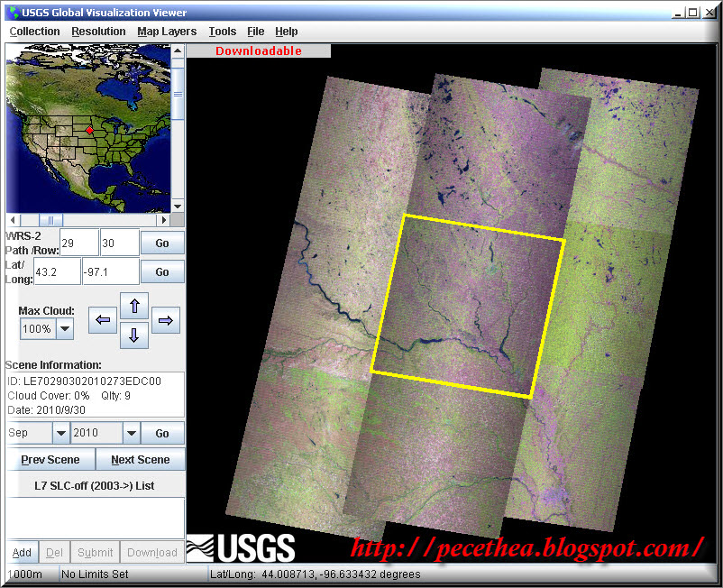Screen dimensions: 723x588
Task: Click the down navigation arrow to move south
Action: pos(134,335)
